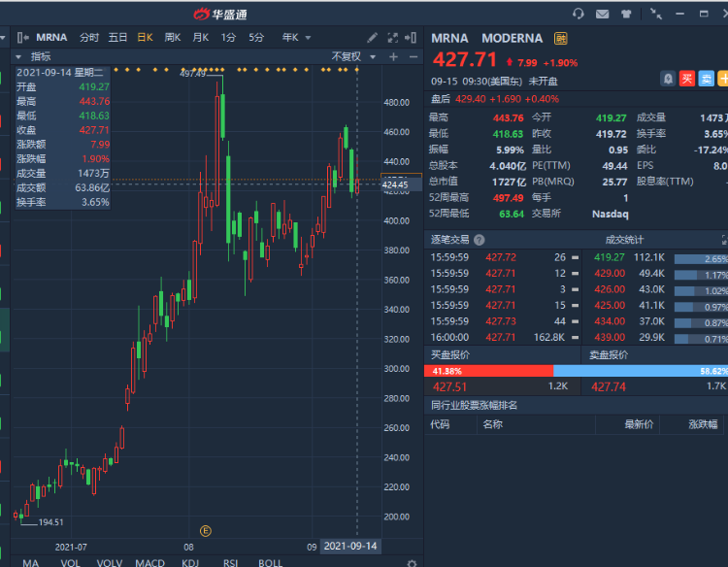Open the messages envelope icon
Screen dimensions: 728x567
602,14
